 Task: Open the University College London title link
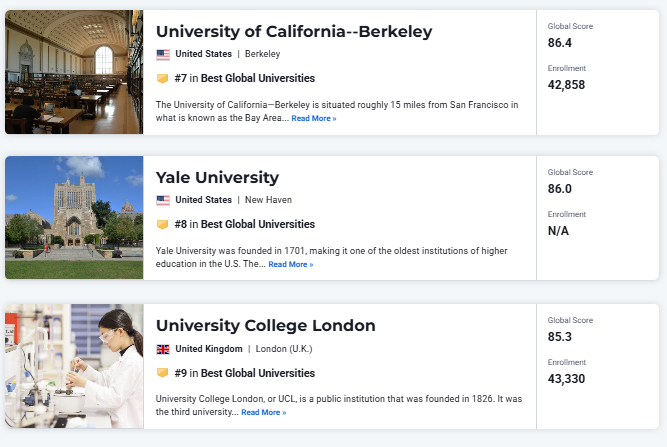(x=266, y=326)
